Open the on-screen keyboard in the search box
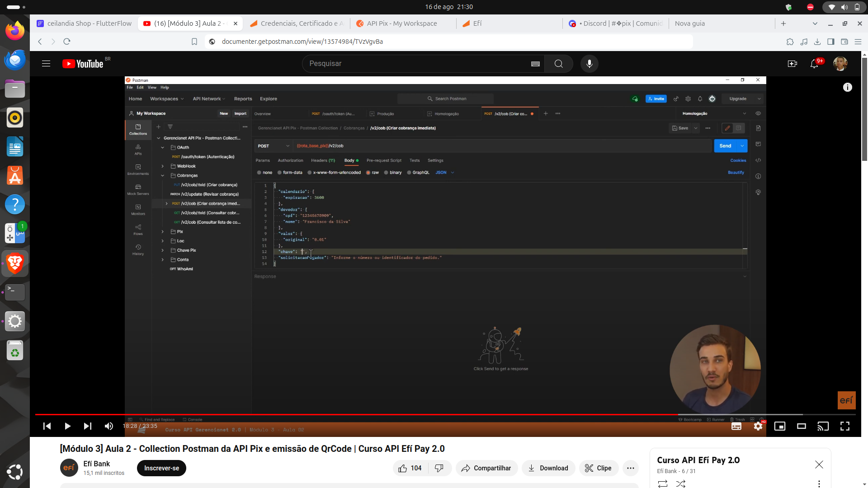 536,64
